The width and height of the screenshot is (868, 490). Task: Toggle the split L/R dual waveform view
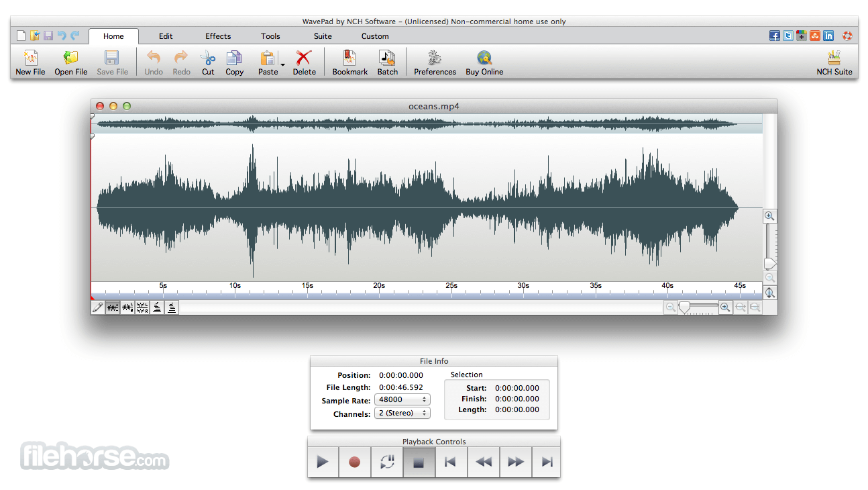coord(142,307)
